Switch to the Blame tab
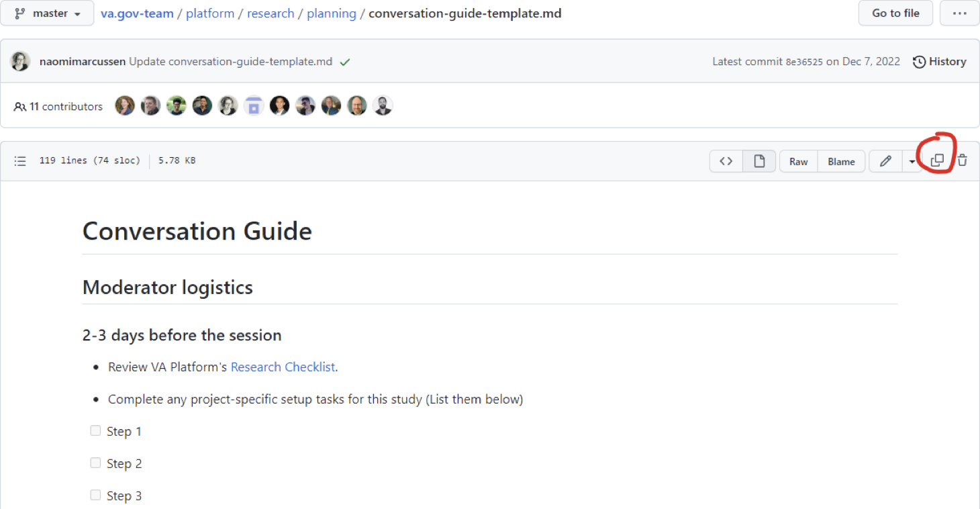 tap(841, 161)
